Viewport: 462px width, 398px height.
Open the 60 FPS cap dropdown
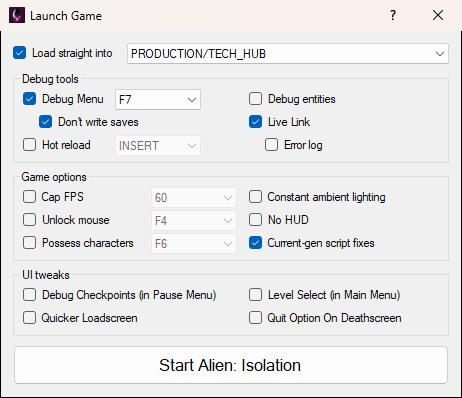(x=194, y=198)
